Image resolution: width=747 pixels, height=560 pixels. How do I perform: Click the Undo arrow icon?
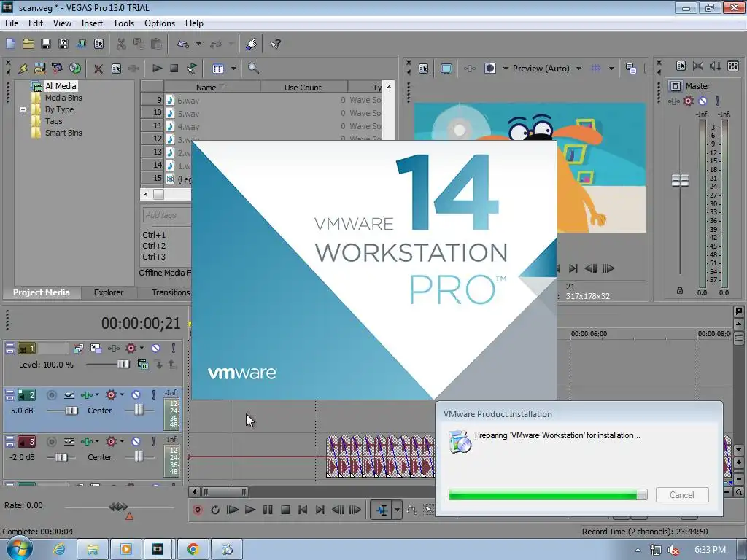[x=182, y=44]
